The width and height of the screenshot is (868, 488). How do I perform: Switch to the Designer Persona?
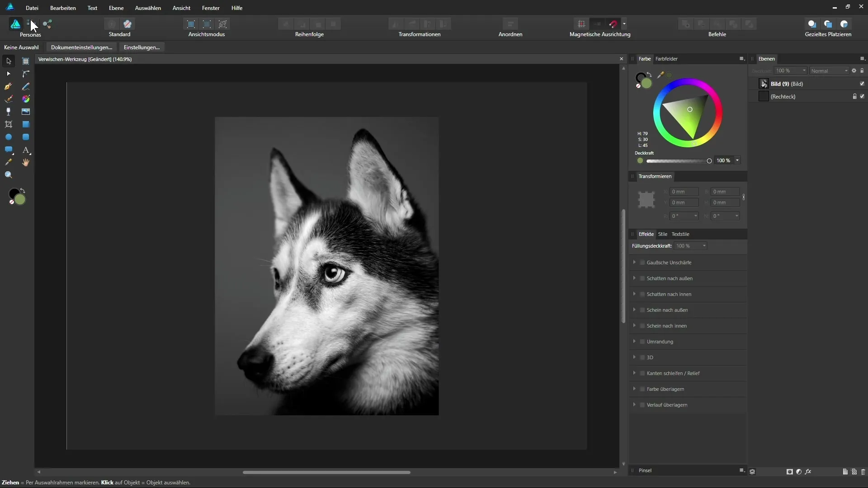click(x=15, y=24)
